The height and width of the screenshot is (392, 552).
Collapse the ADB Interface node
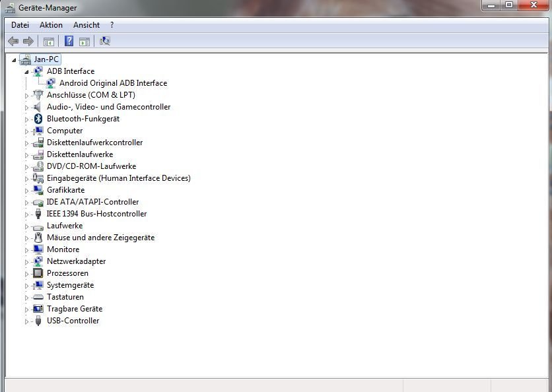(26, 72)
